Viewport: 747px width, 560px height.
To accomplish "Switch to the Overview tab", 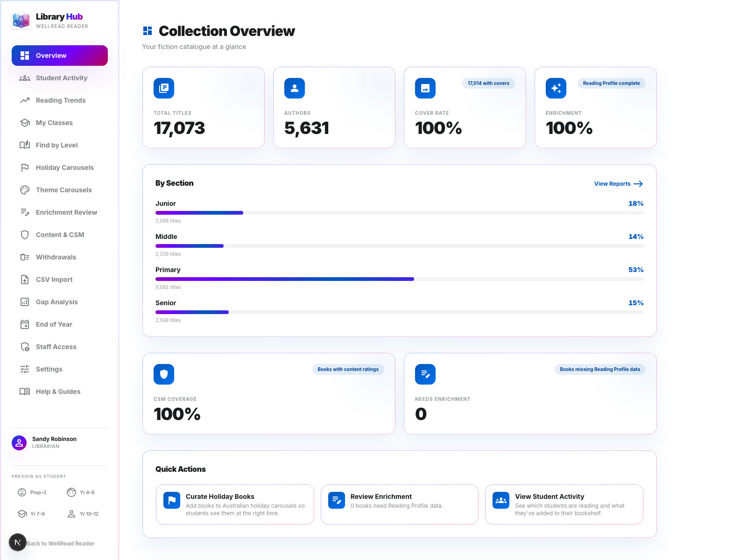I will [x=59, y=55].
